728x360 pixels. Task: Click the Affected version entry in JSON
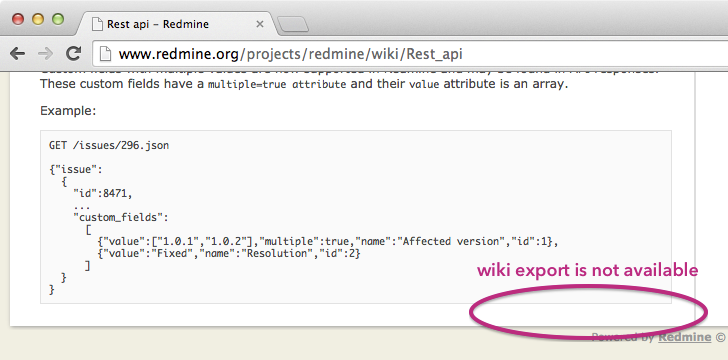(x=453, y=242)
